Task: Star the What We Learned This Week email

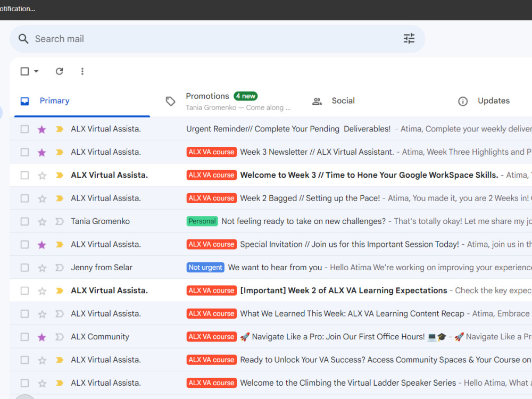Action: tap(41, 314)
